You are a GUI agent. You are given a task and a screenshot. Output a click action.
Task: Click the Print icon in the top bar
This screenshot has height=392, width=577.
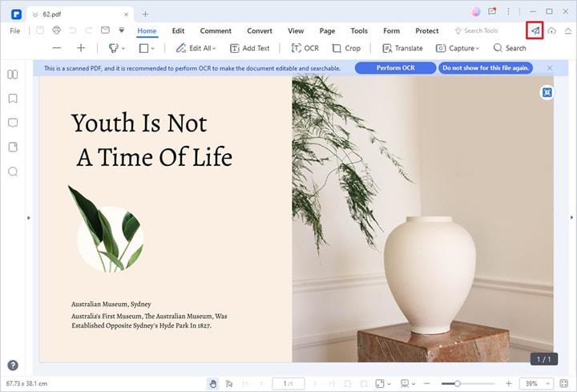point(56,30)
